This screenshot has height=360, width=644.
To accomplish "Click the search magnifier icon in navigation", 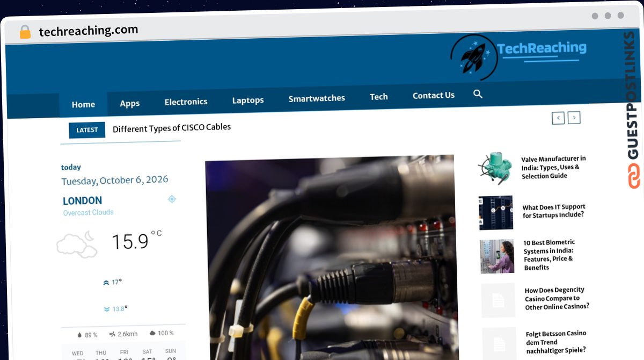I will (478, 94).
